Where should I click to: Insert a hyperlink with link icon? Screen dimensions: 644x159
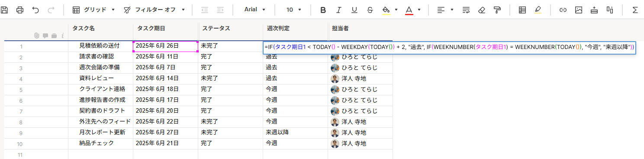563,10
